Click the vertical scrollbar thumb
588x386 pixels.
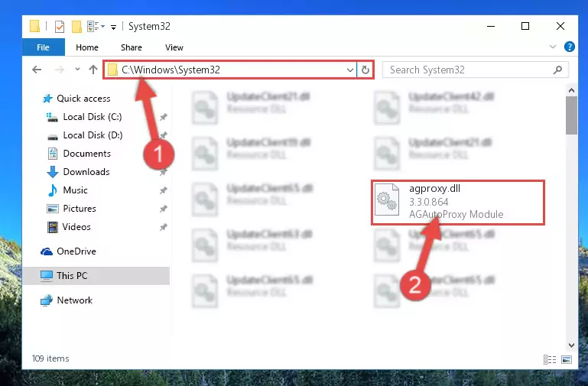pyautogui.click(x=571, y=115)
